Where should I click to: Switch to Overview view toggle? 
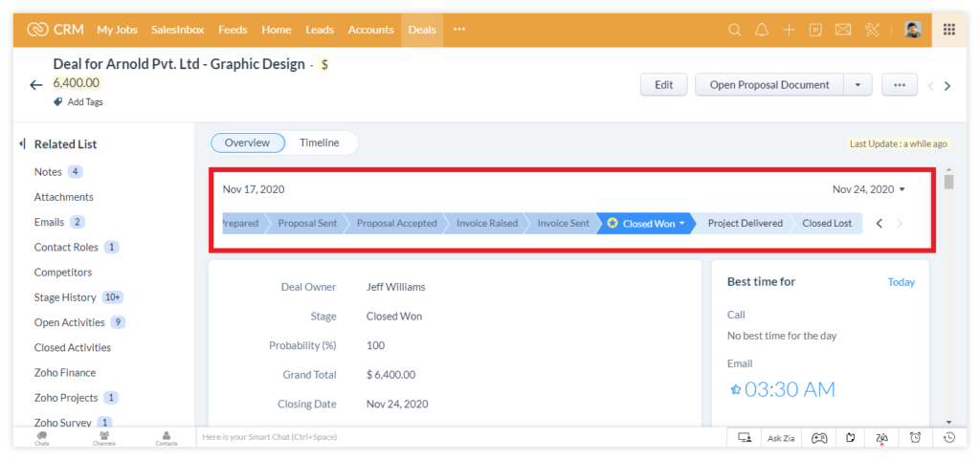coord(248,143)
